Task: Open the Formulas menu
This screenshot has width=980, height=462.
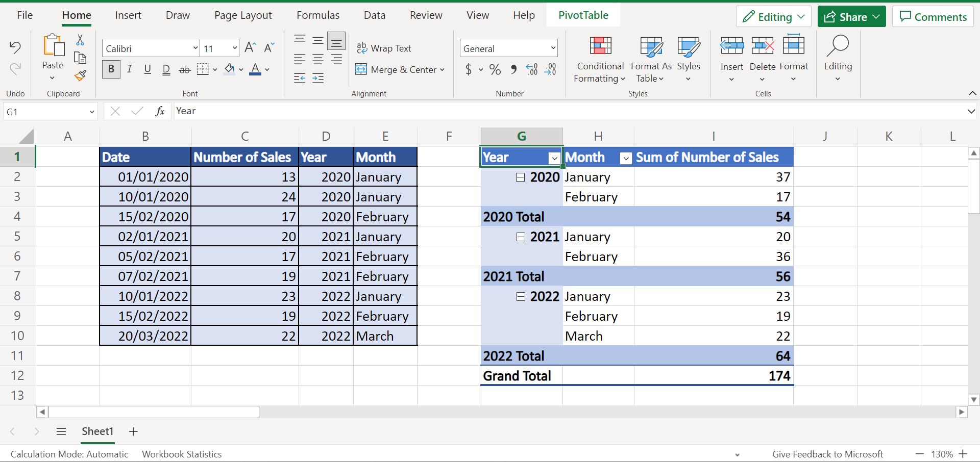Action: [x=317, y=15]
